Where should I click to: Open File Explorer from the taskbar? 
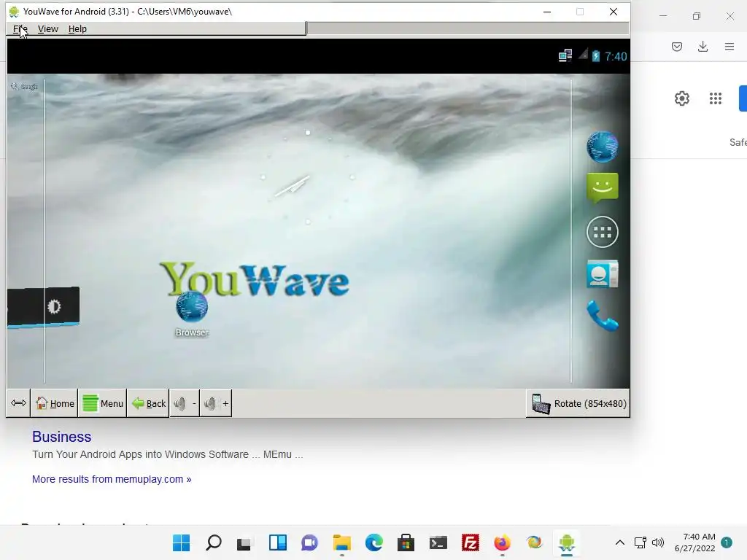(x=341, y=542)
